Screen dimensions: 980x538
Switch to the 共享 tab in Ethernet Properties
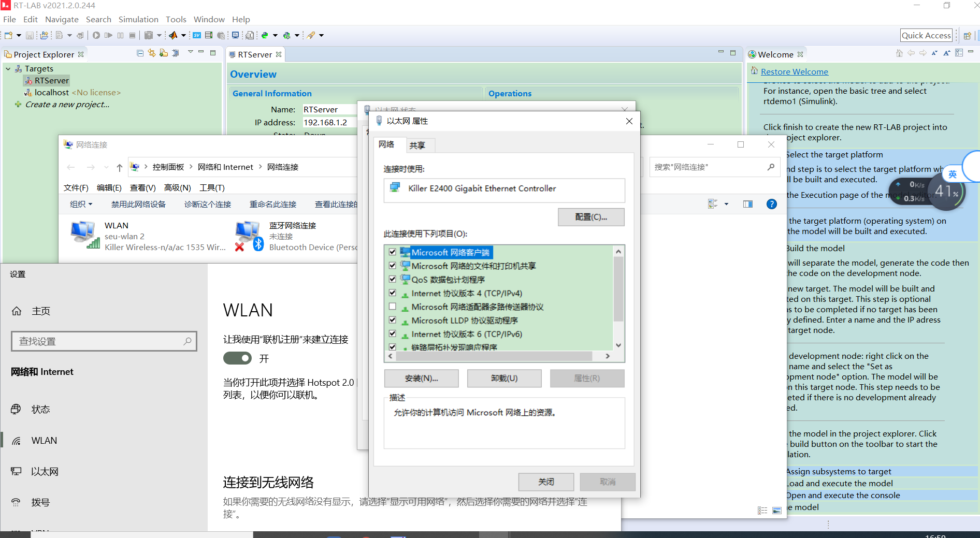418,146
